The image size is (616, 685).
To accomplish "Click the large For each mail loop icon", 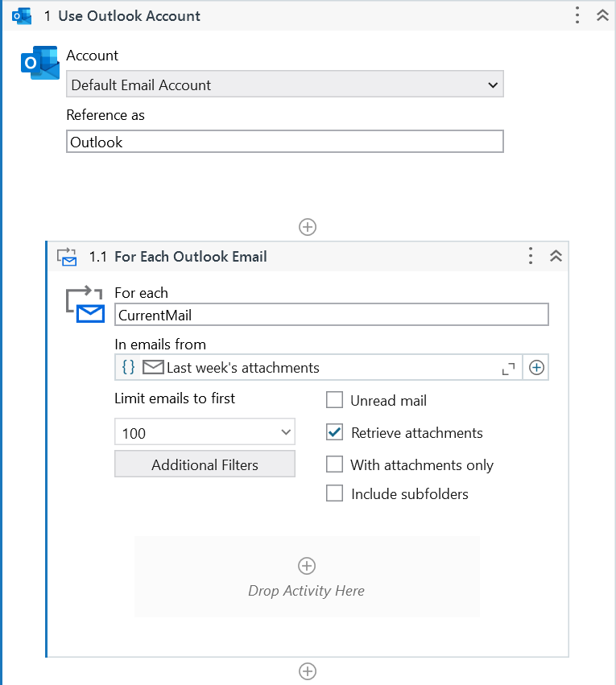I will click(85, 304).
